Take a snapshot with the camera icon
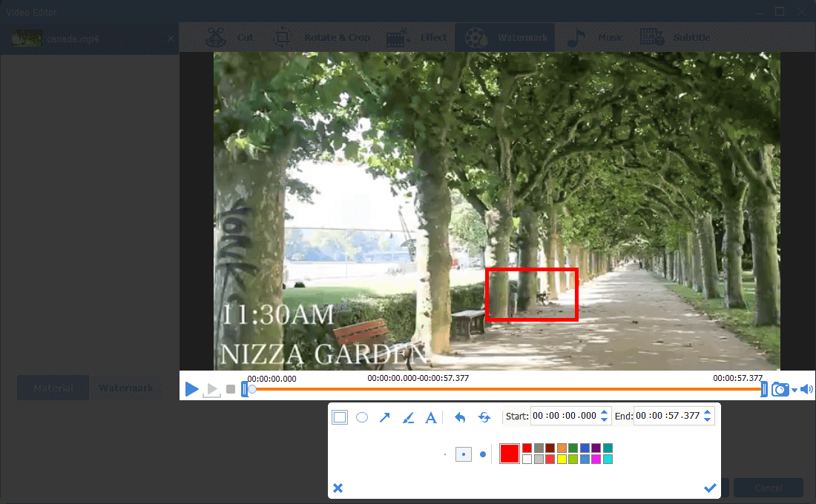The width and height of the screenshot is (816, 504). click(780, 389)
